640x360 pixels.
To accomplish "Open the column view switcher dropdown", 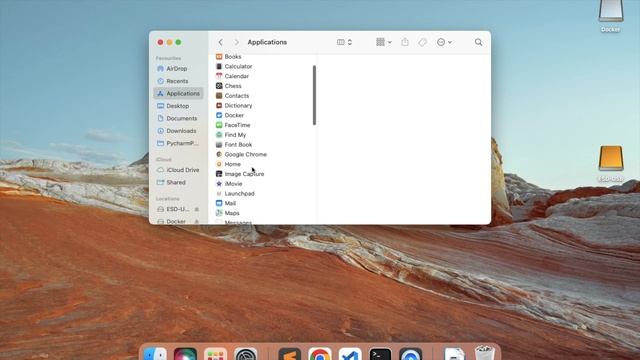I will pos(344,42).
